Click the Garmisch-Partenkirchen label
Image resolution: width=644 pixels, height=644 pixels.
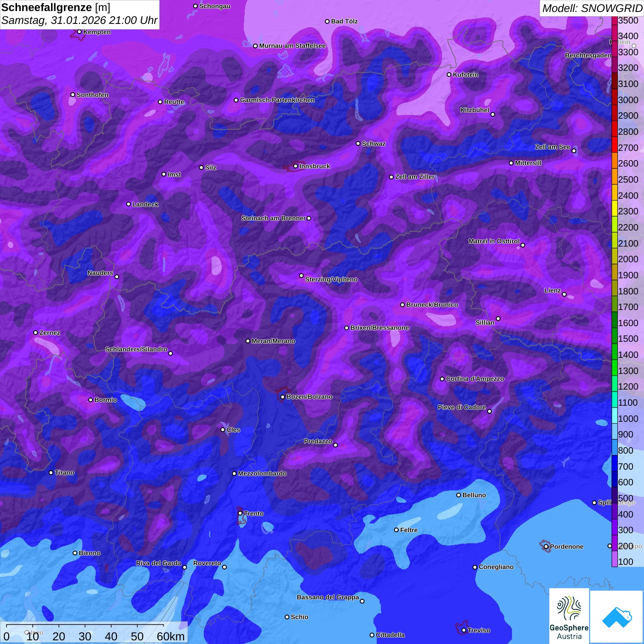[x=277, y=100]
